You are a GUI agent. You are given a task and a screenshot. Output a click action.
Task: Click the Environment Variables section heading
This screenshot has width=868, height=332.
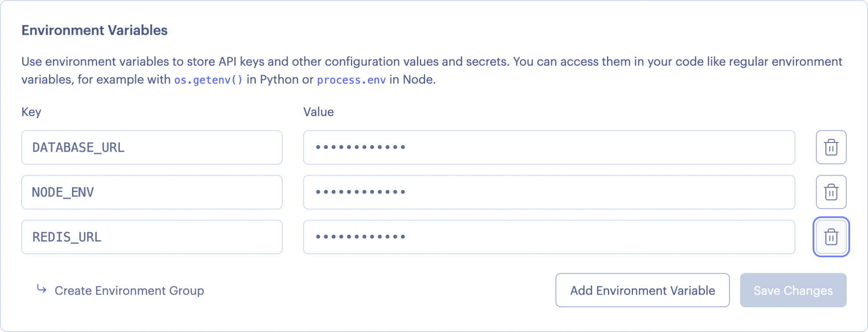coord(94,30)
